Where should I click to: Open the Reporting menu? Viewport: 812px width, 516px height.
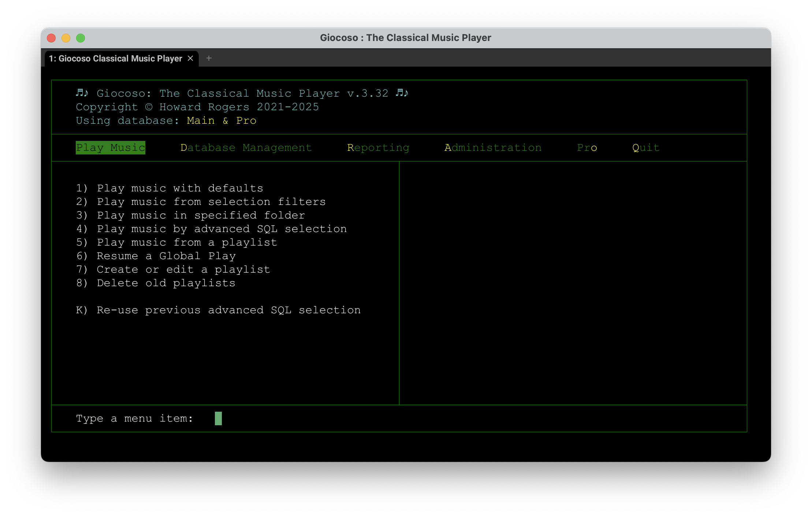coord(378,147)
